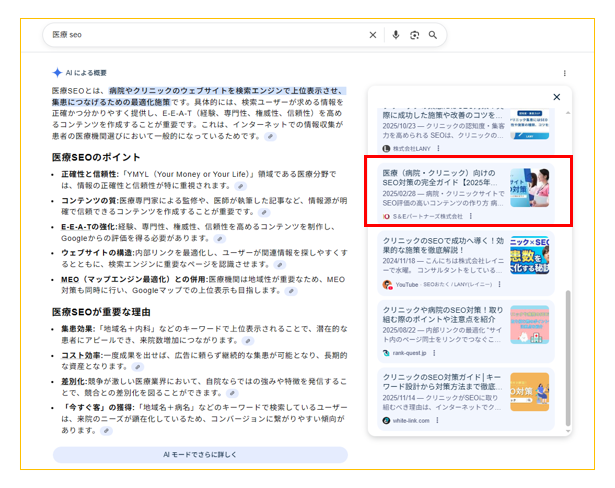
Task: Open source link icon for コスト効率 bullet
Action: [137, 367]
